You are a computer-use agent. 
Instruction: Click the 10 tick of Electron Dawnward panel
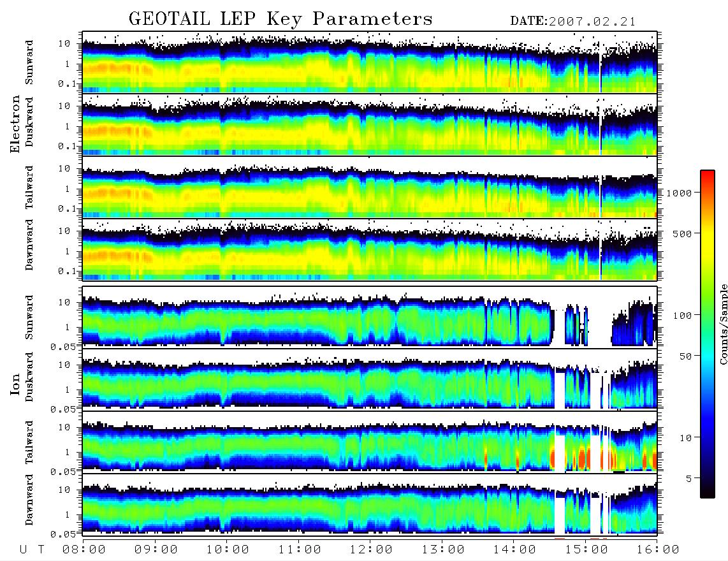pos(64,231)
